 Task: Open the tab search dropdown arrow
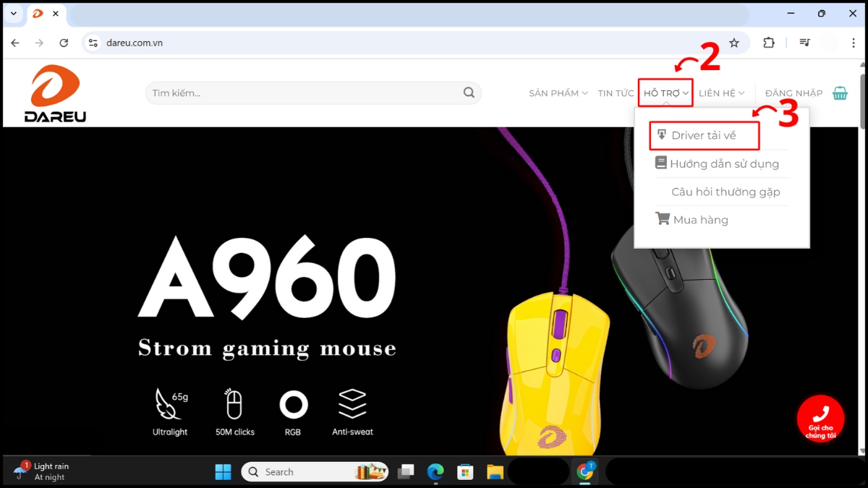click(x=13, y=14)
